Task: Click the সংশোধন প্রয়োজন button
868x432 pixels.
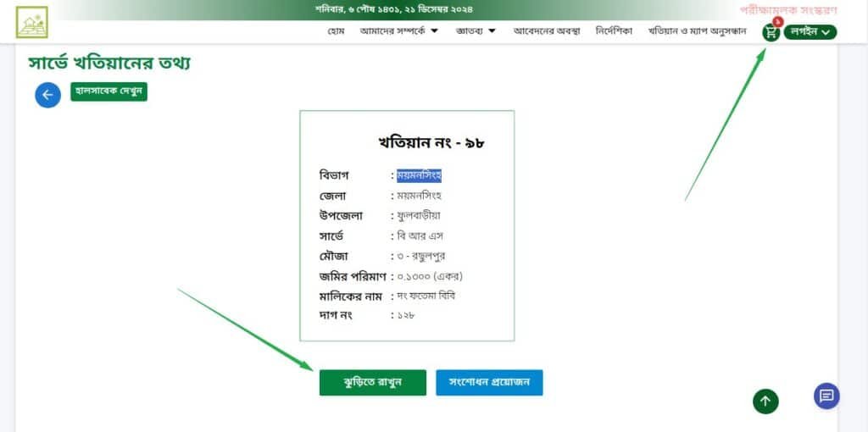Action: coord(489,383)
